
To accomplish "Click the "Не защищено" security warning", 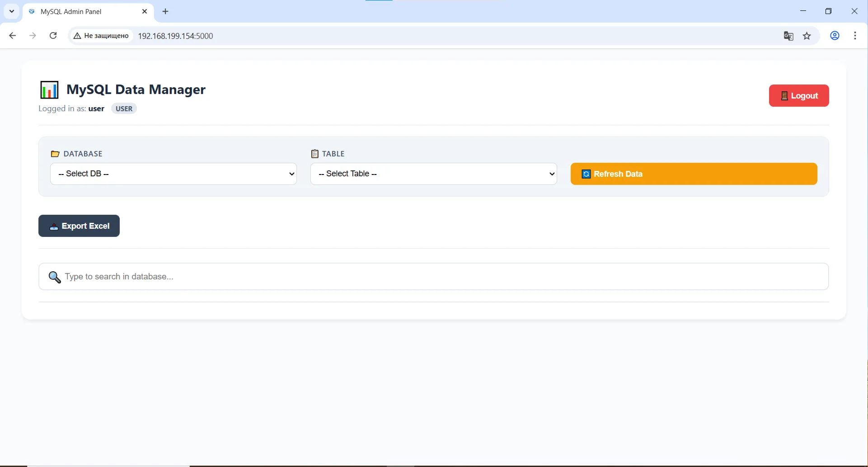I will coord(101,36).
